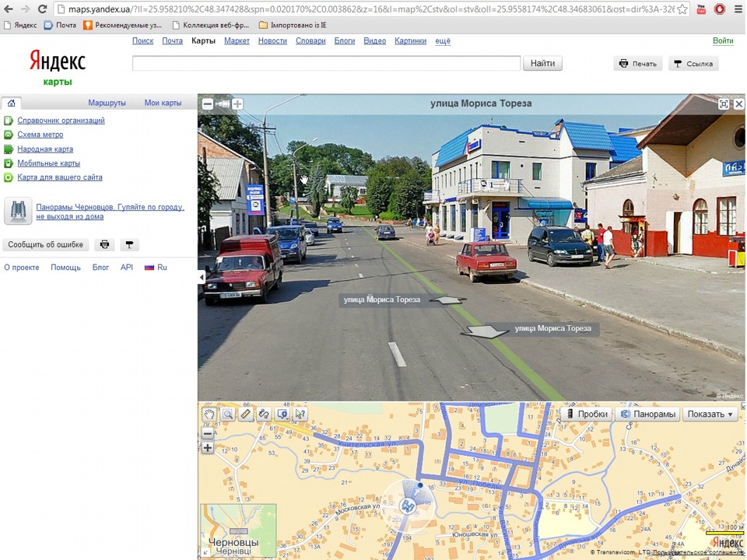
Task: Expand panorama to full screen
Action: coord(723,103)
